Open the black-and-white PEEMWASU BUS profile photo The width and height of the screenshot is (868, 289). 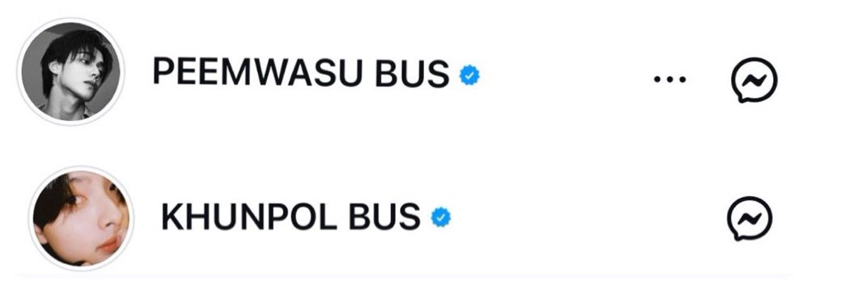[x=70, y=71]
